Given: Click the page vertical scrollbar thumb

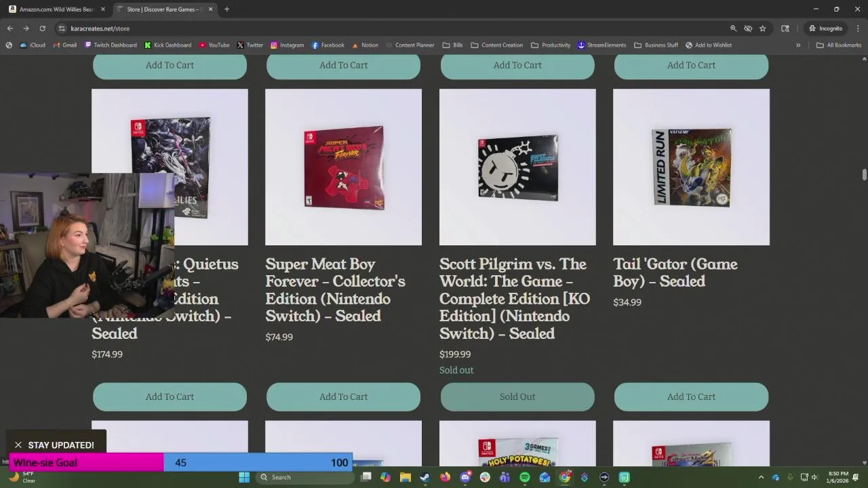Looking at the screenshot, I should 864,175.
